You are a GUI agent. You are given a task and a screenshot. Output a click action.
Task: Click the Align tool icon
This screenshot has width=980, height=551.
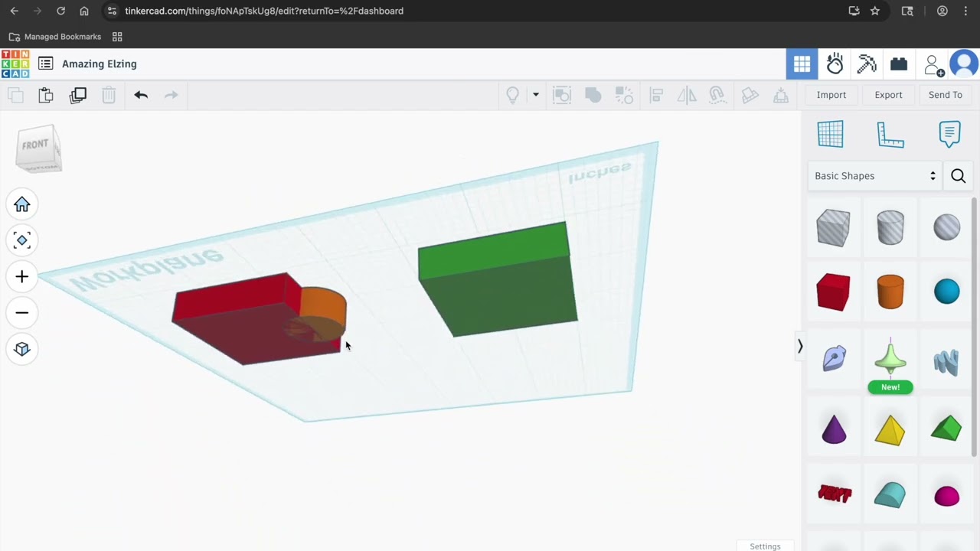click(656, 95)
